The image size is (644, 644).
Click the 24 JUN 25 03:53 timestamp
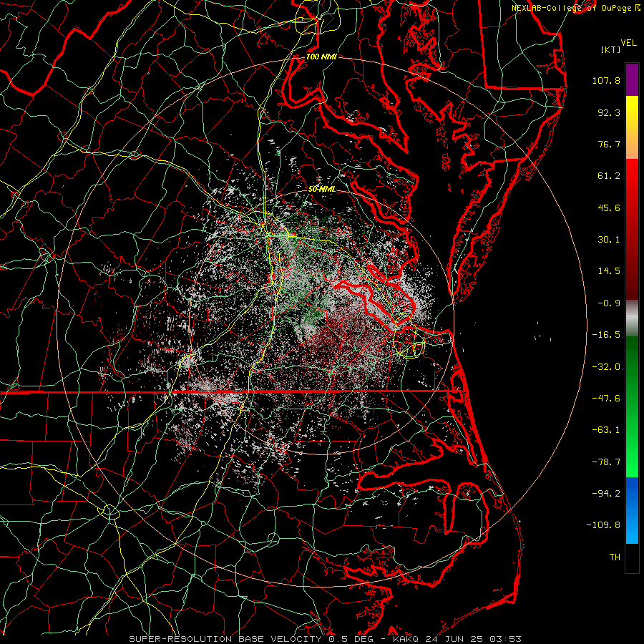tap(472, 639)
